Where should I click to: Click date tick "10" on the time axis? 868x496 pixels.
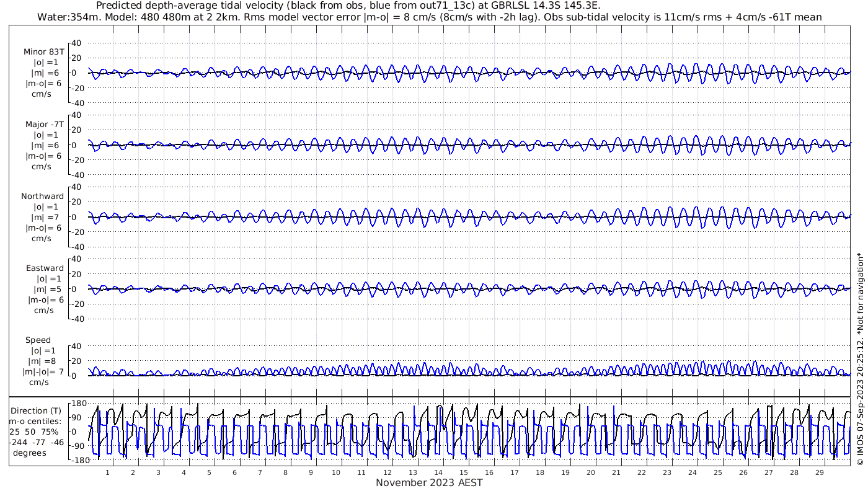[x=336, y=472]
